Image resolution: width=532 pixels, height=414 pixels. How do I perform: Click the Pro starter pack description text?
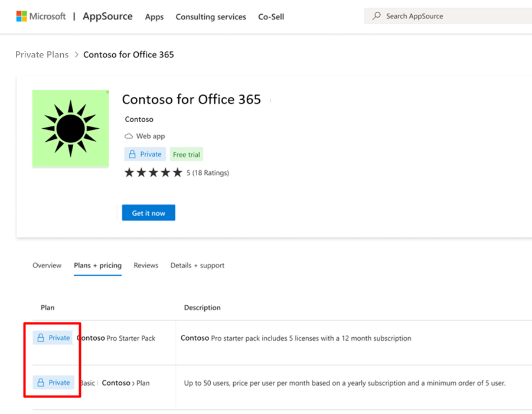click(296, 338)
